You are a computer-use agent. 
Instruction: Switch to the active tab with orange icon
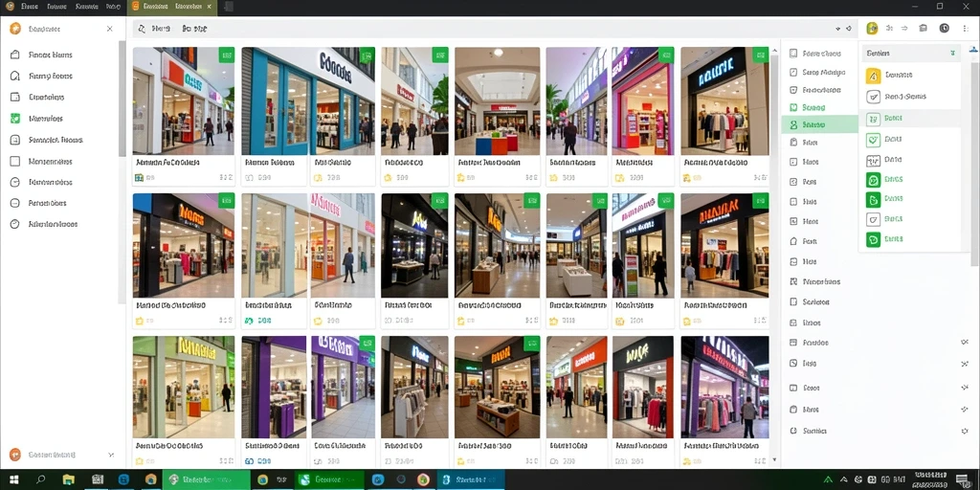(x=171, y=7)
